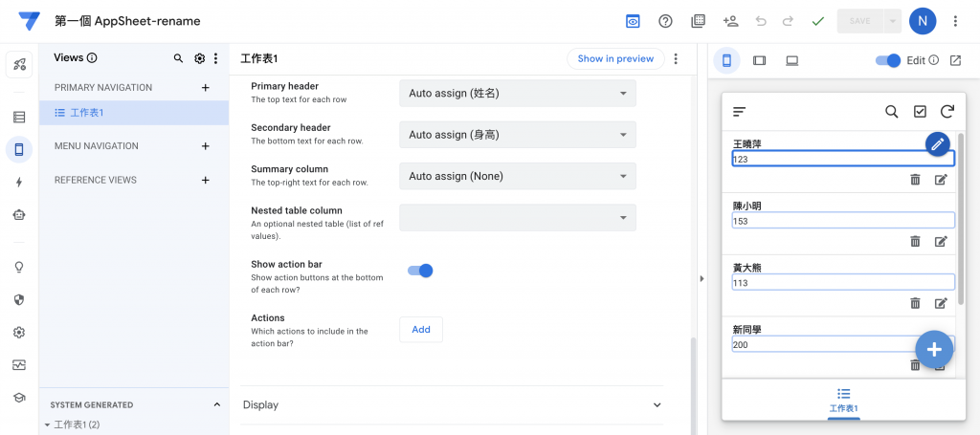
Task: Open the 工作表1 tab in preview bottom bar
Action: click(x=843, y=400)
